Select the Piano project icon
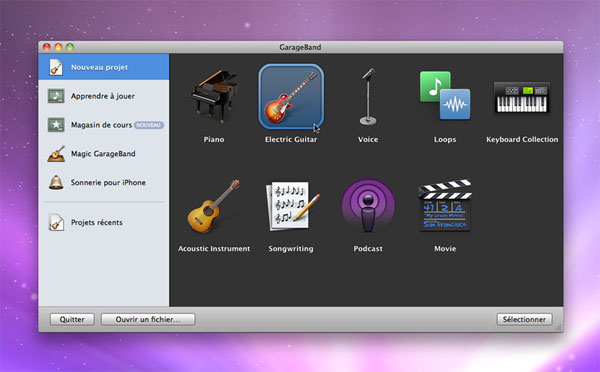This screenshot has width=600, height=372. (x=214, y=96)
